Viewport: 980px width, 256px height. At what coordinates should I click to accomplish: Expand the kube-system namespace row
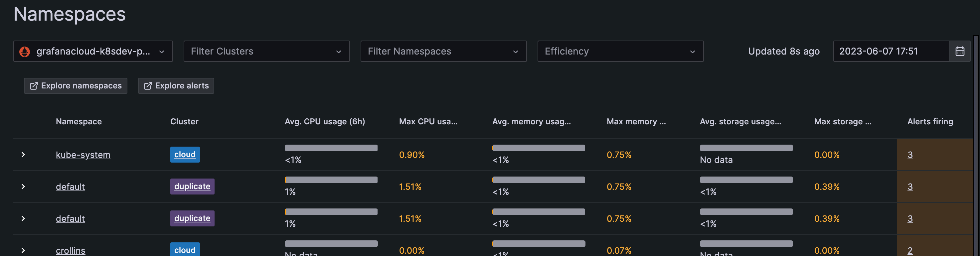pyautogui.click(x=23, y=155)
